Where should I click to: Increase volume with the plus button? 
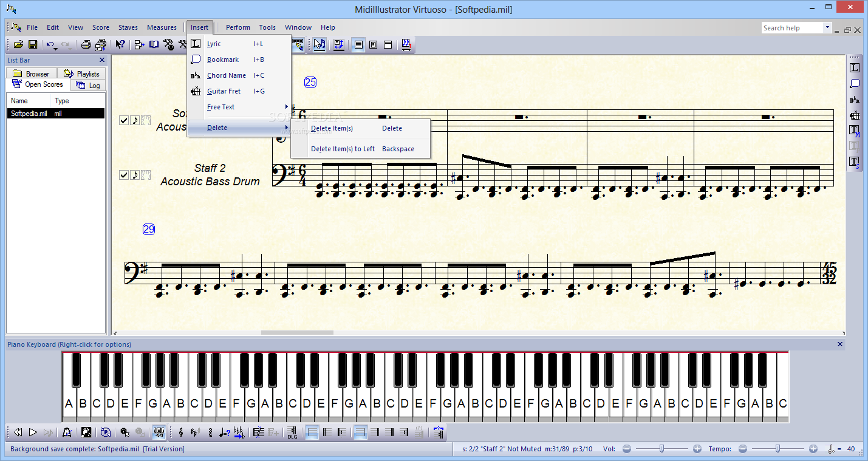(x=697, y=449)
